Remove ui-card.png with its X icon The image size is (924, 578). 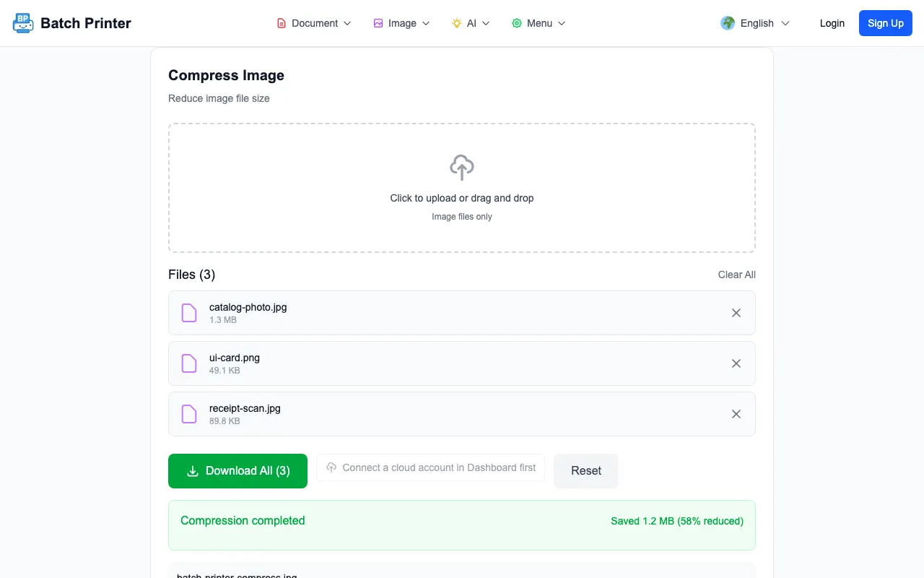pos(736,363)
